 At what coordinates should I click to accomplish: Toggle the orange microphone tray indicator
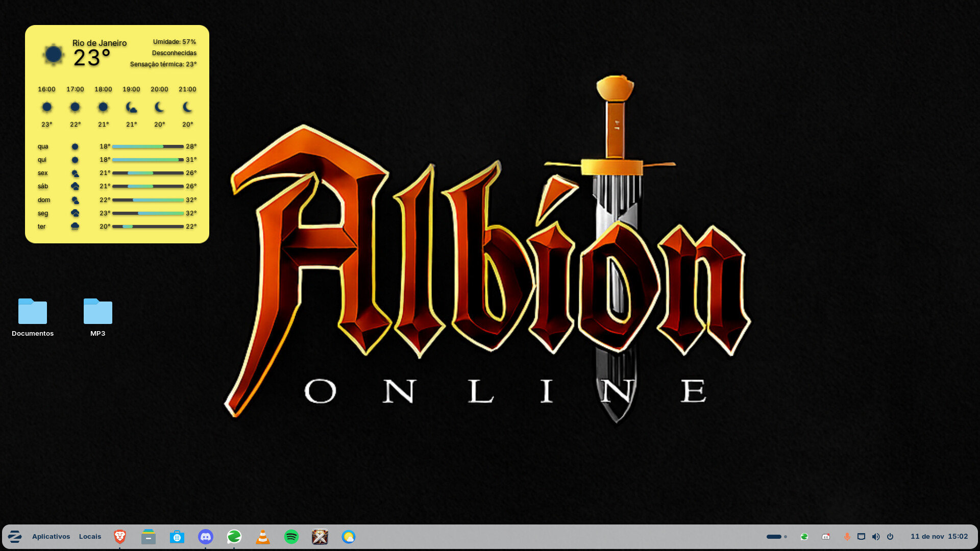click(x=847, y=537)
